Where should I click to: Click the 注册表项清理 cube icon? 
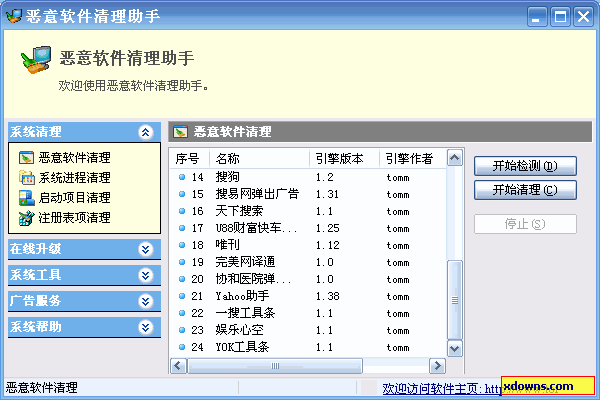click(x=26, y=218)
